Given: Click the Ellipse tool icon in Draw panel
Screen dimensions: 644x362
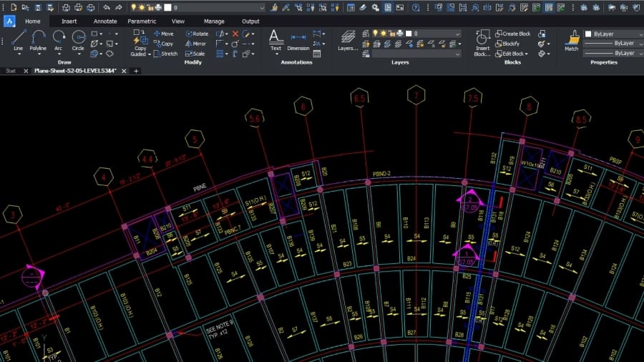Looking at the screenshot, I should 94,44.
